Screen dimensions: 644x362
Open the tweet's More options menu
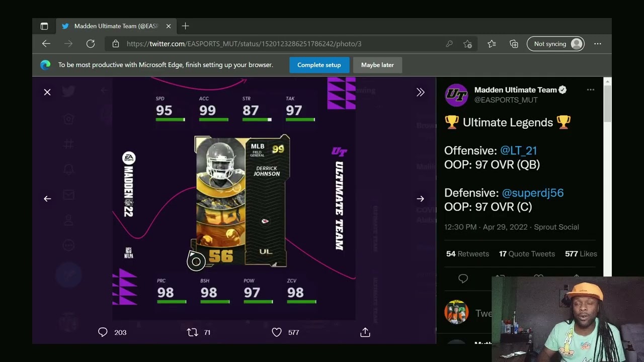(591, 90)
